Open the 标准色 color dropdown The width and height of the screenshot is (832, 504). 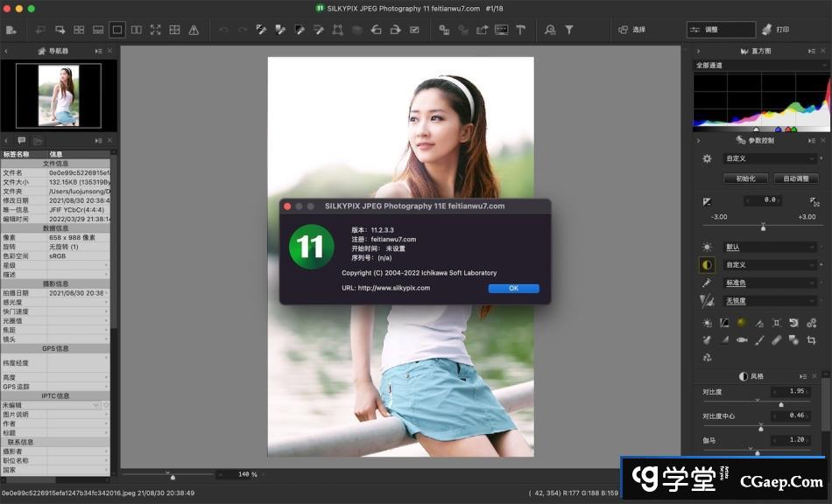[770, 283]
